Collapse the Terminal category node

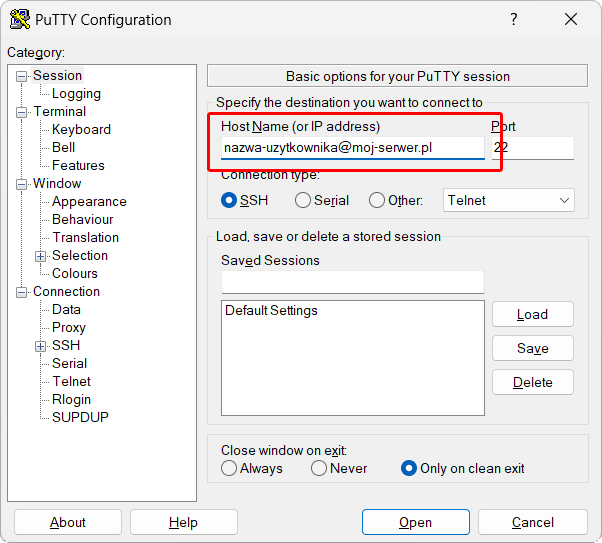pos(22,112)
